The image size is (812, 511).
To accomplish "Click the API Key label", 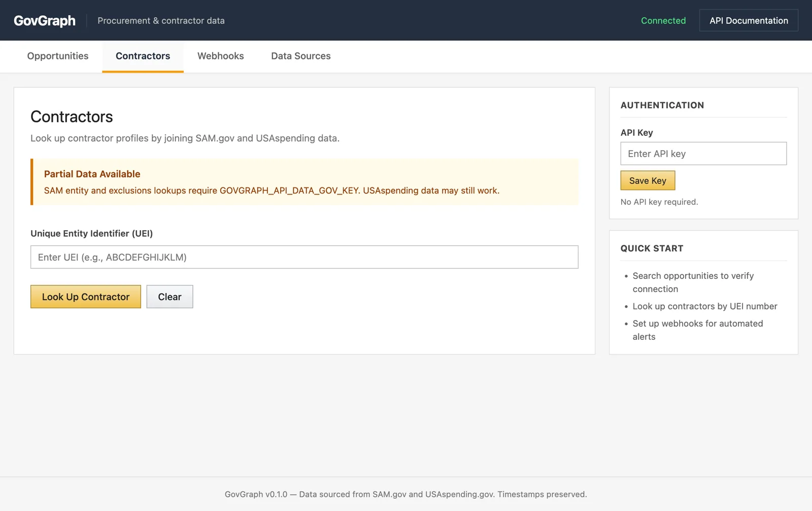I will point(636,133).
